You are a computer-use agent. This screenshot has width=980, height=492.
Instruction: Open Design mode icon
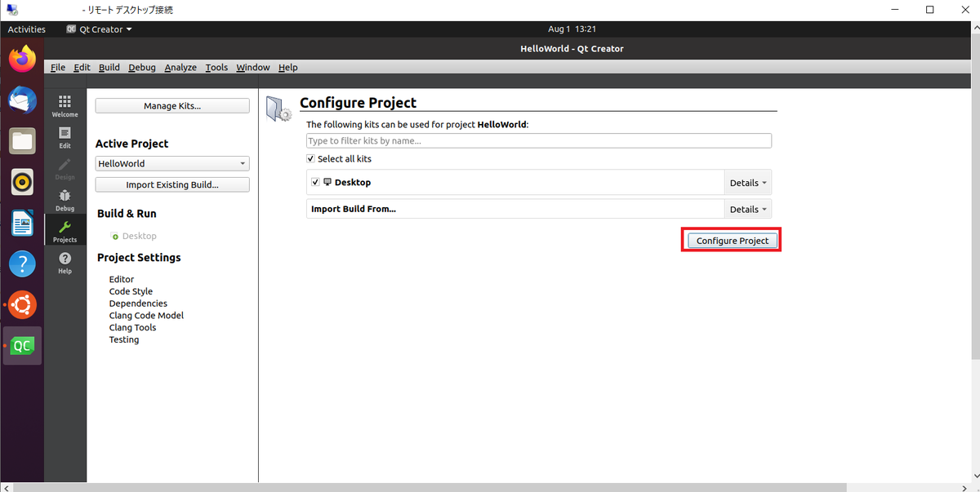point(65,168)
